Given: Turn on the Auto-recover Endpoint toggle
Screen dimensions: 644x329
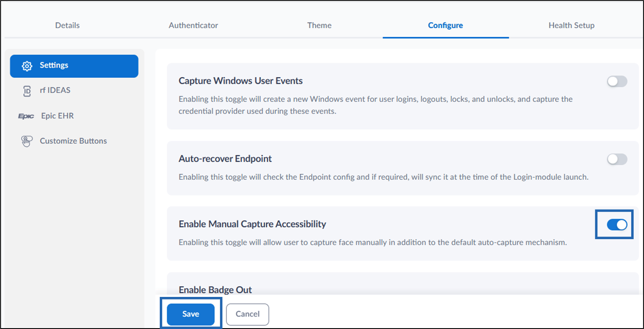Looking at the screenshot, I should [617, 159].
